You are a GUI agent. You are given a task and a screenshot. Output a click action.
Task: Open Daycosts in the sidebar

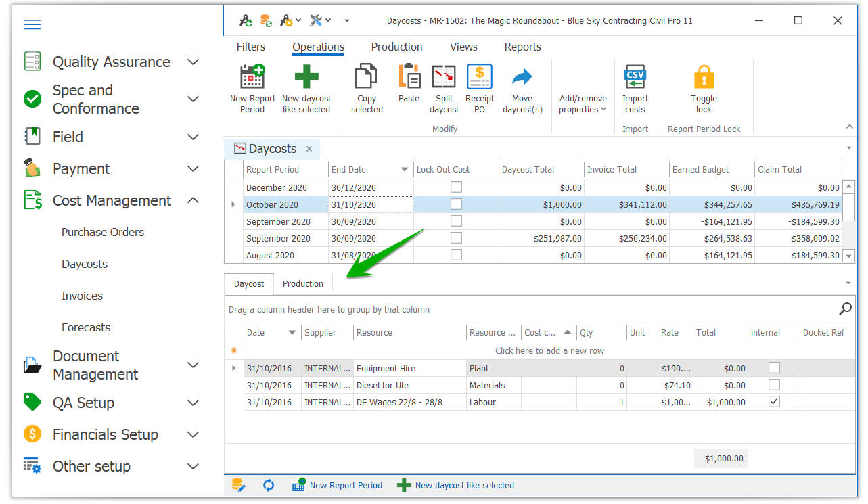coord(85,264)
